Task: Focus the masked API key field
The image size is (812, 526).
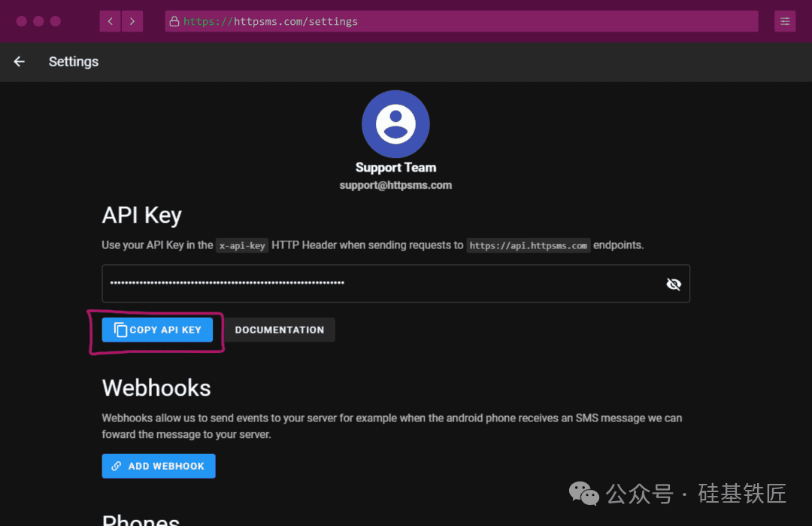Action: tap(395, 284)
